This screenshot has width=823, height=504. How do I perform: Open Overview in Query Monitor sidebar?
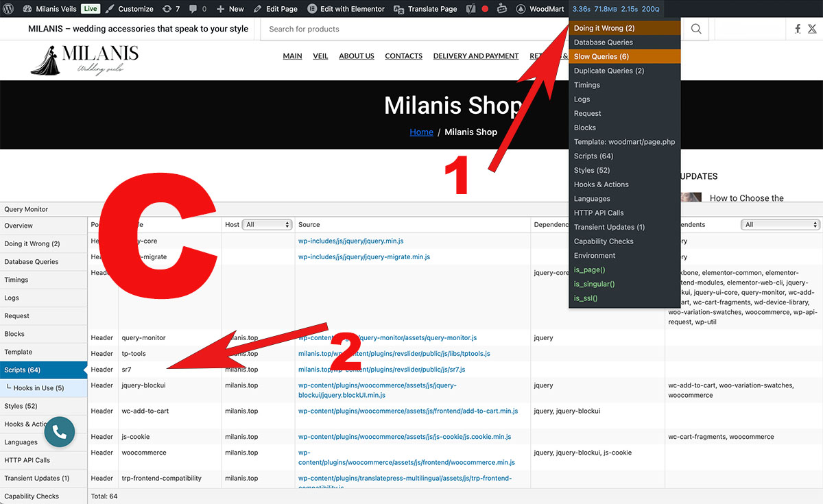[x=43, y=226]
